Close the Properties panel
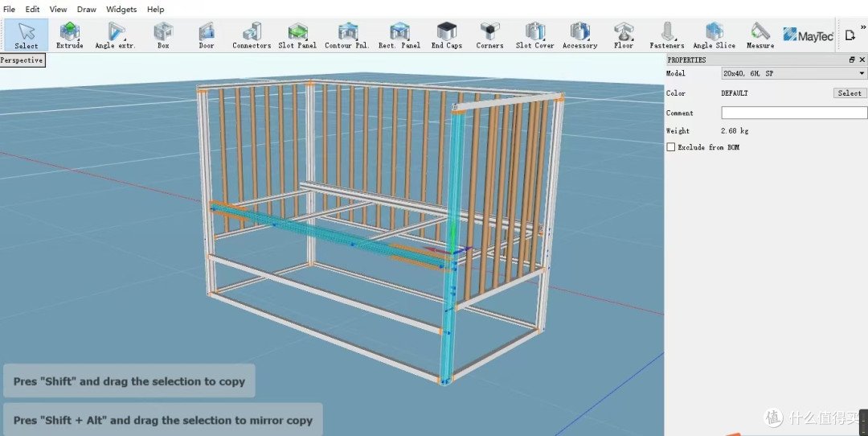This screenshot has width=868, height=436. [x=862, y=60]
